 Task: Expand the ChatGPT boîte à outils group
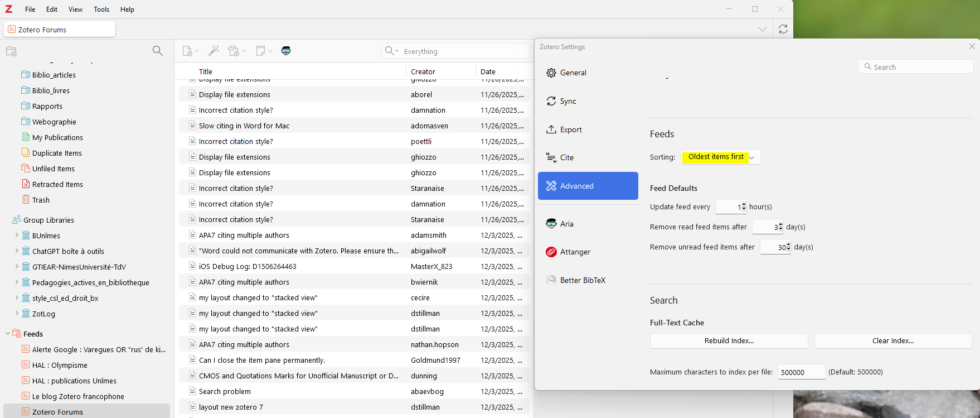tap(17, 251)
